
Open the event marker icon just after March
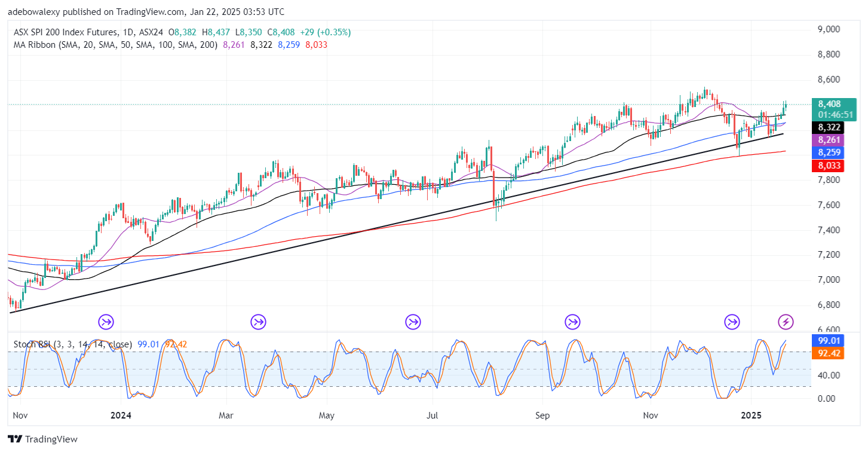tap(258, 322)
